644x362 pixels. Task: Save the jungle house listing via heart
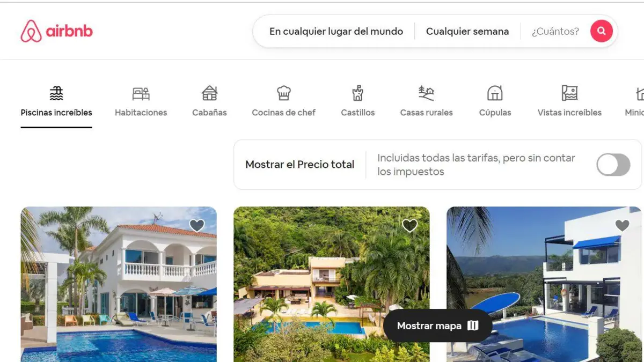(409, 225)
